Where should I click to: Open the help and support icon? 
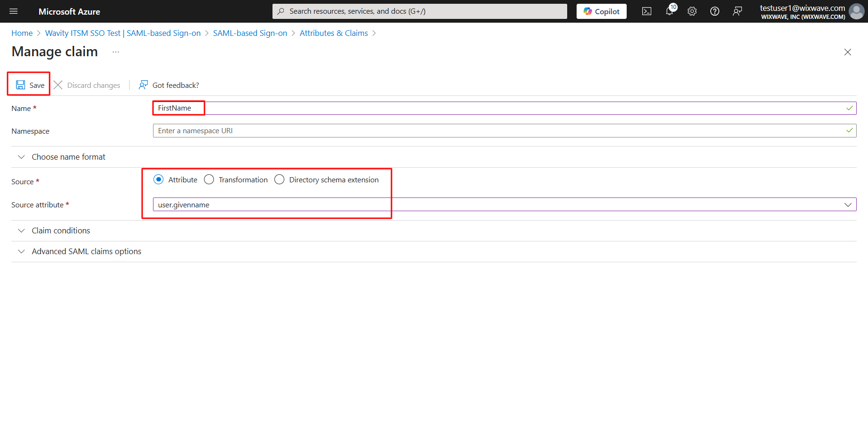click(x=715, y=11)
